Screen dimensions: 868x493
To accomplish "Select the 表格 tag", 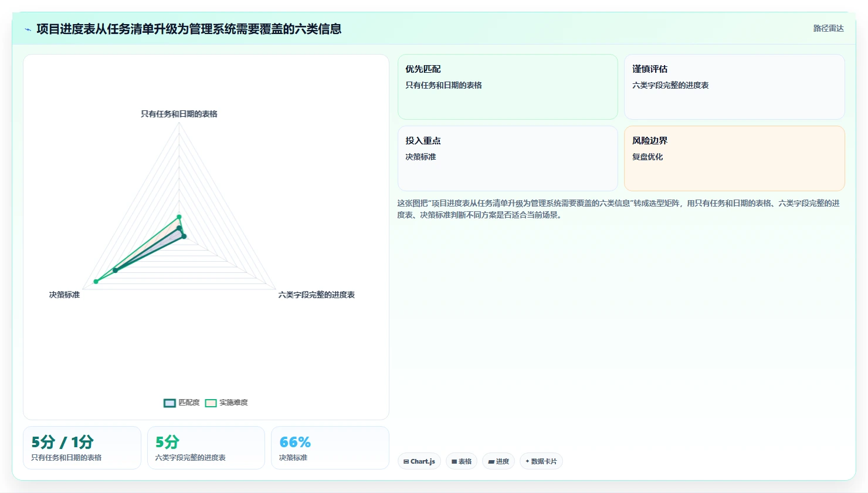I will point(462,461).
